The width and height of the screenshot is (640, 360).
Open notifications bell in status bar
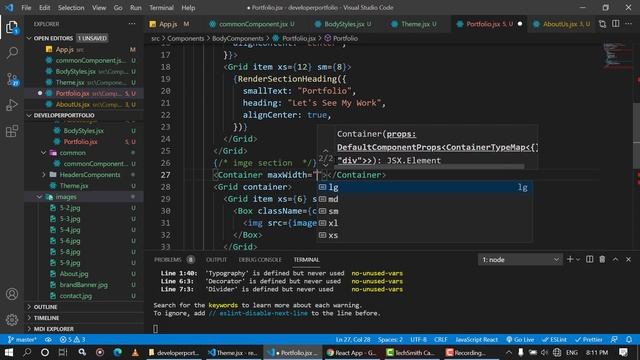[x=629, y=340]
